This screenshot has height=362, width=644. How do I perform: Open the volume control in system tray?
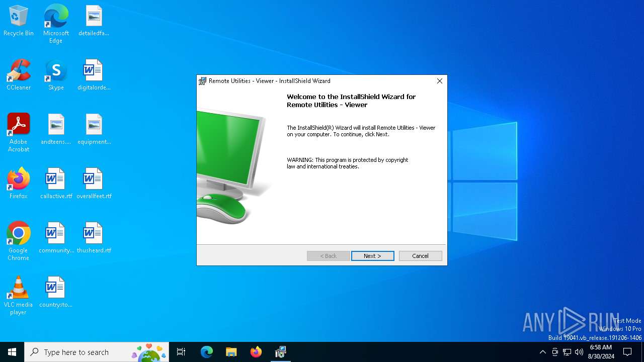point(579,352)
